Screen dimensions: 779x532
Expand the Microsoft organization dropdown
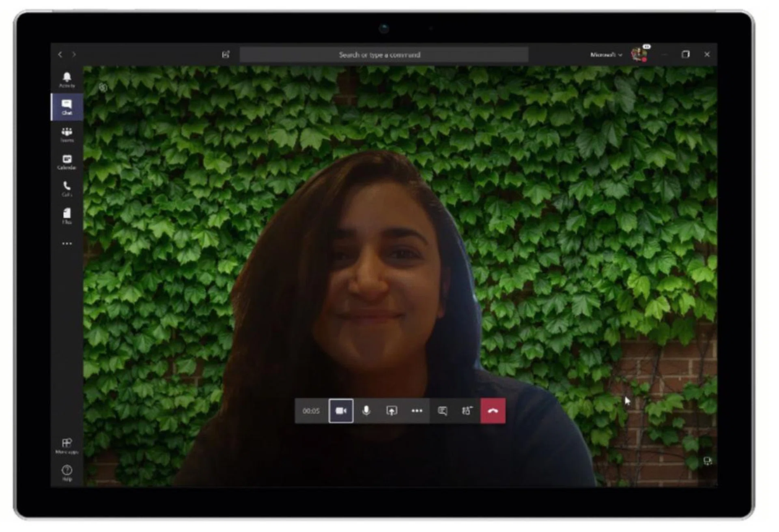tap(606, 55)
